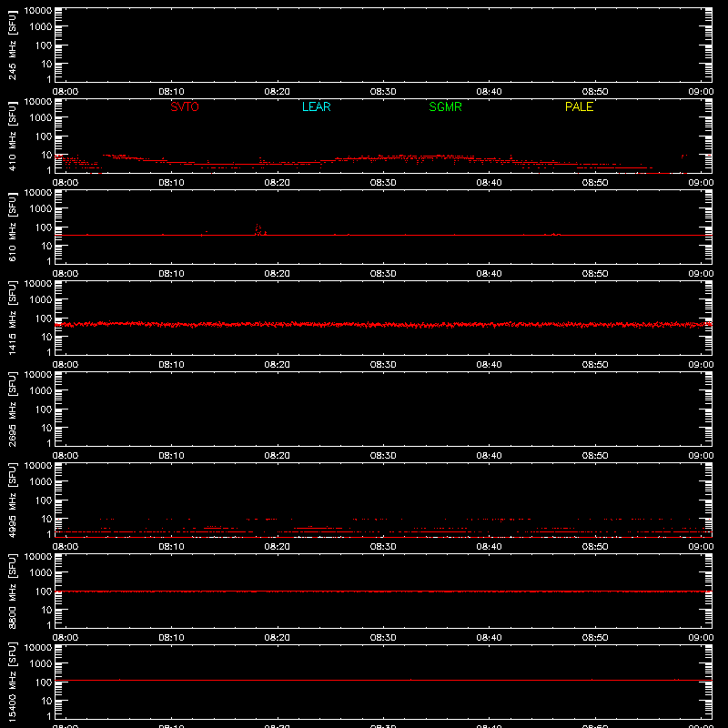The image size is (728, 728).
Task: Click the 10 tick label on 15400 MHz panel
Action: (47, 701)
